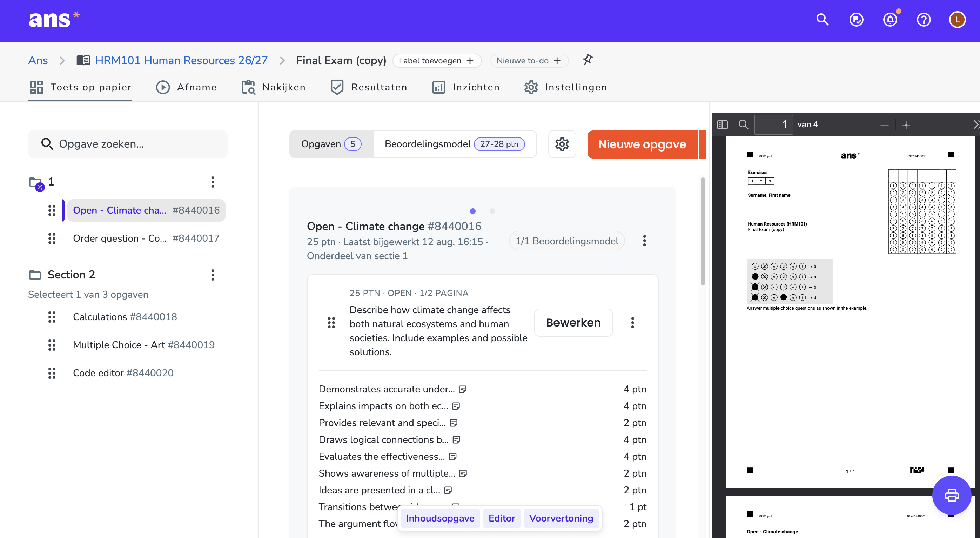Open the Nakijken tab
Image resolution: width=980 pixels, height=538 pixels.
click(x=274, y=87)
